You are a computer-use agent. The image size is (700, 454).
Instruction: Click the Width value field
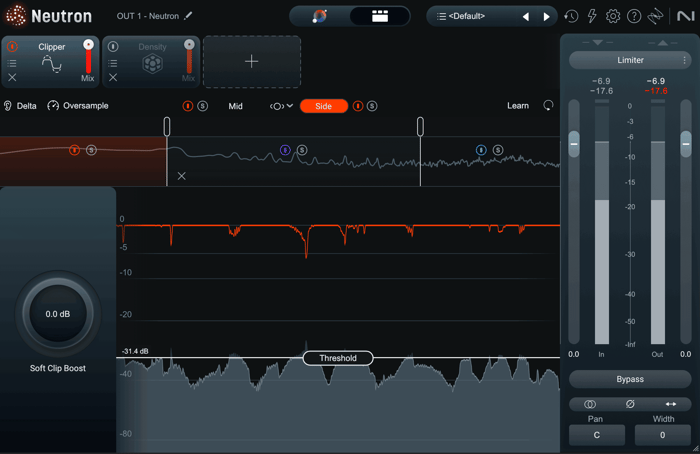coord(662,435)
